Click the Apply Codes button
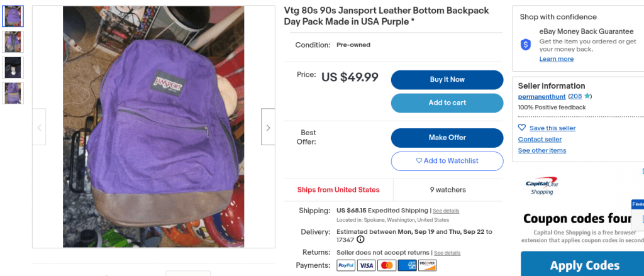This screenshot has height=276, width=644. [x=584, y=265]
